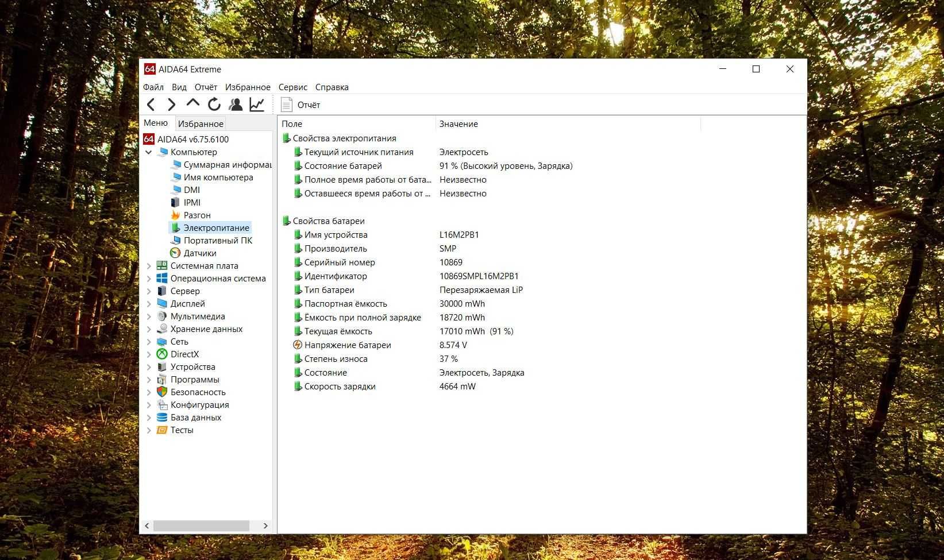The height and width of the screenshot is (560, 944).
Task: Click the Отчёт toolbar button label
Action: tap(309, 105)
